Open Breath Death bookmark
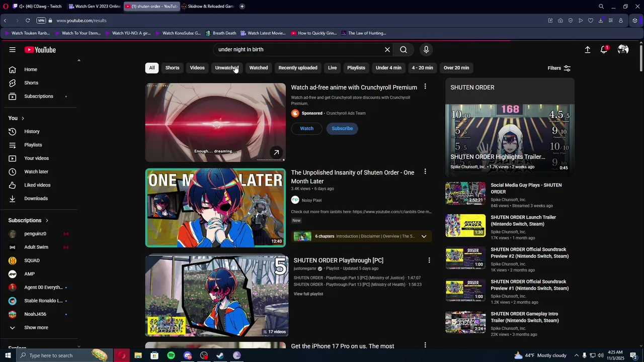Viewport: 644px width, 362px height. pyautogui.click(x=220, y=33)
